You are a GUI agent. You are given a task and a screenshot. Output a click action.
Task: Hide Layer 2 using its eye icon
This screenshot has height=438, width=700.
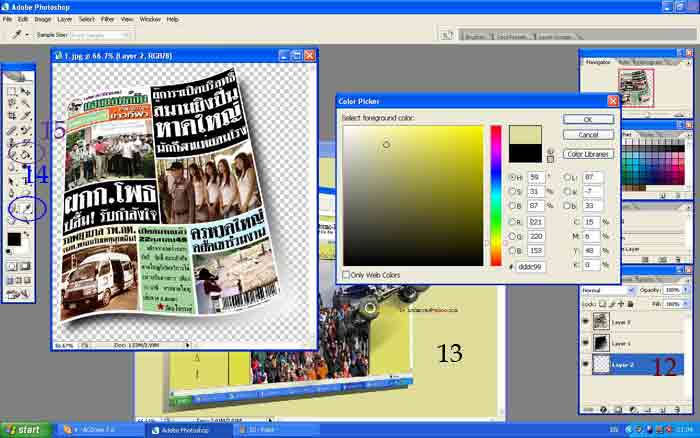pos(587,366)
